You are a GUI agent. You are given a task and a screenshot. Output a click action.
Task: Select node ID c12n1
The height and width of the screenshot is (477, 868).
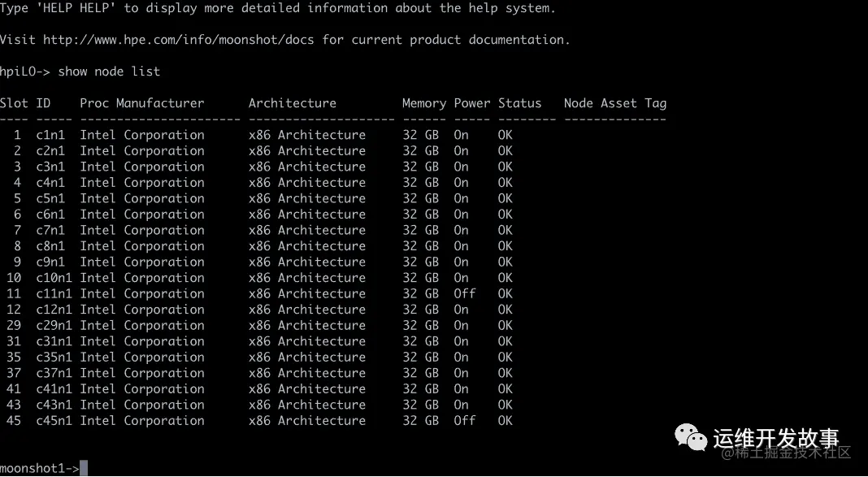(54, 310)
